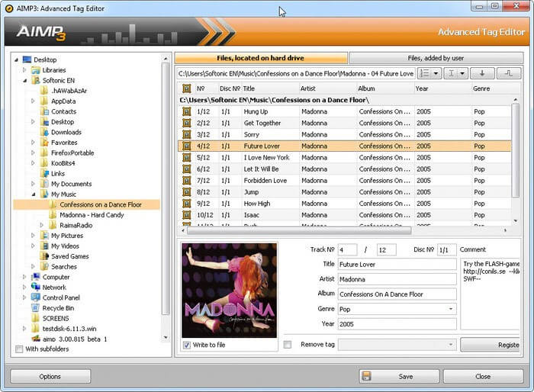This screenshot has width=534, height=392.
Task: Click the floppy disk icon on Save
Action: click(x=366, y=376)
